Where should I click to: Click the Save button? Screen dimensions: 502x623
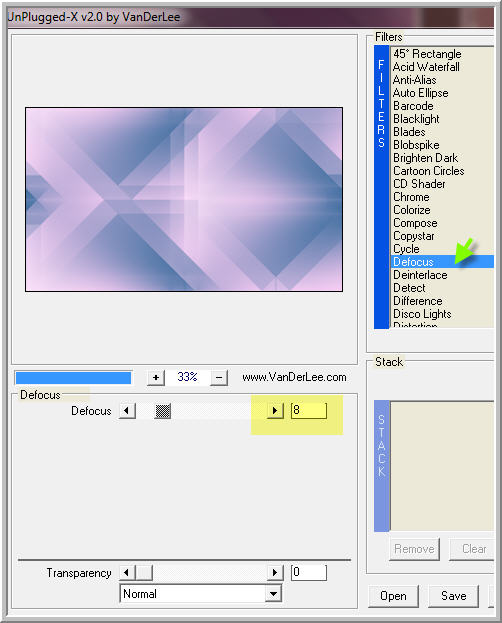click(x=454, y=596)
